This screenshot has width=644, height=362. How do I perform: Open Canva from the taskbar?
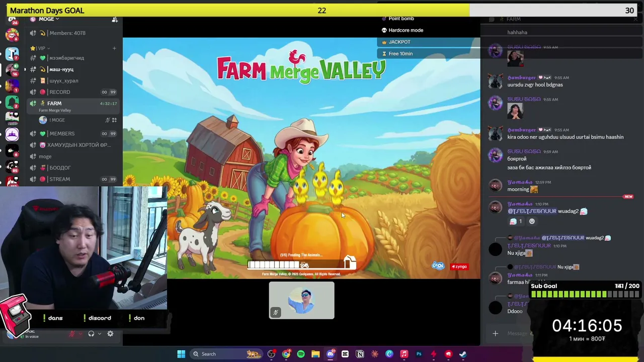(389, 354)
